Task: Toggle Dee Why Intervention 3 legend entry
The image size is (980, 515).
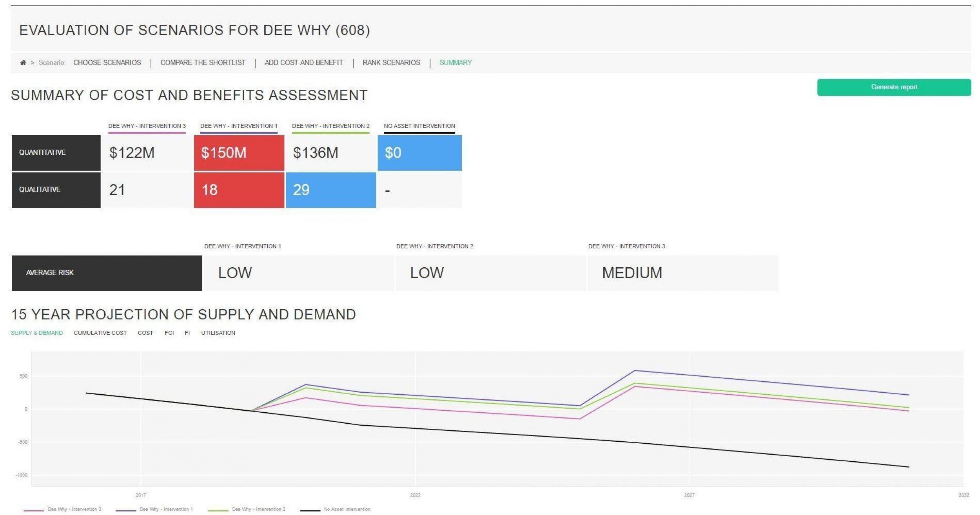Action: click(74, 509)
